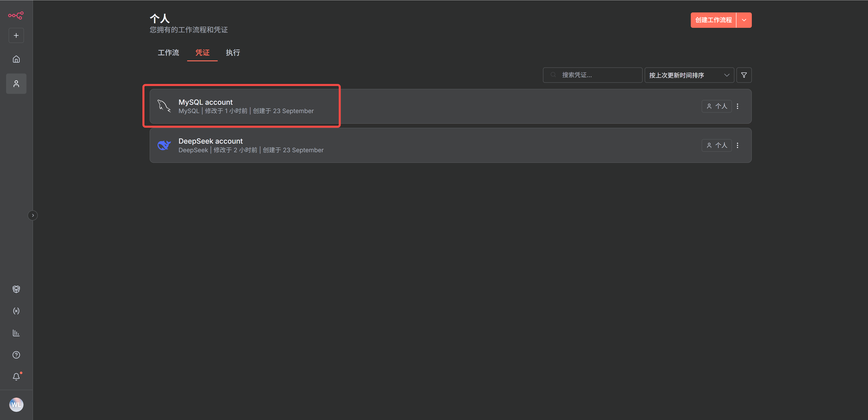The width and height of the screenshot is (868, 420).
Task: Open the Insights bar chart icon
Action: click(x=16, y=333)
